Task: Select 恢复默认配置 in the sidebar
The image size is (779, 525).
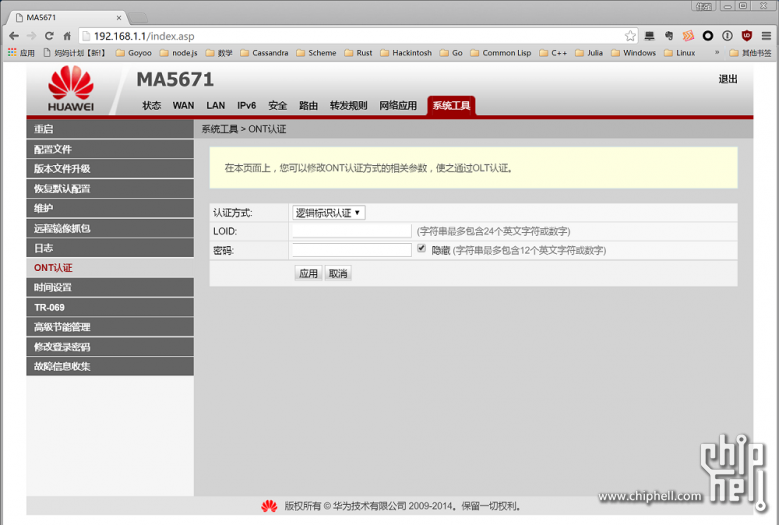Action: (x=110, y=189)
